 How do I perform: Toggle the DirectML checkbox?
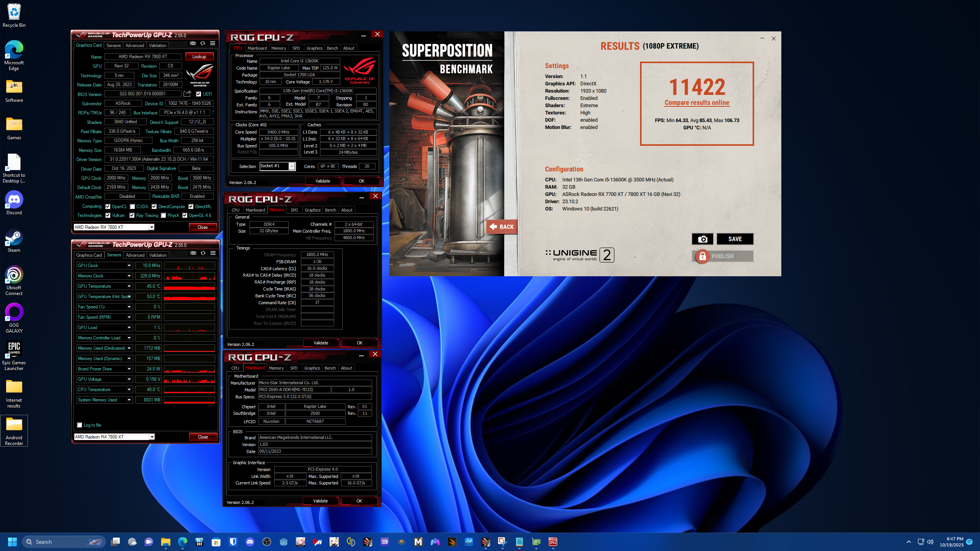(191, 207)
